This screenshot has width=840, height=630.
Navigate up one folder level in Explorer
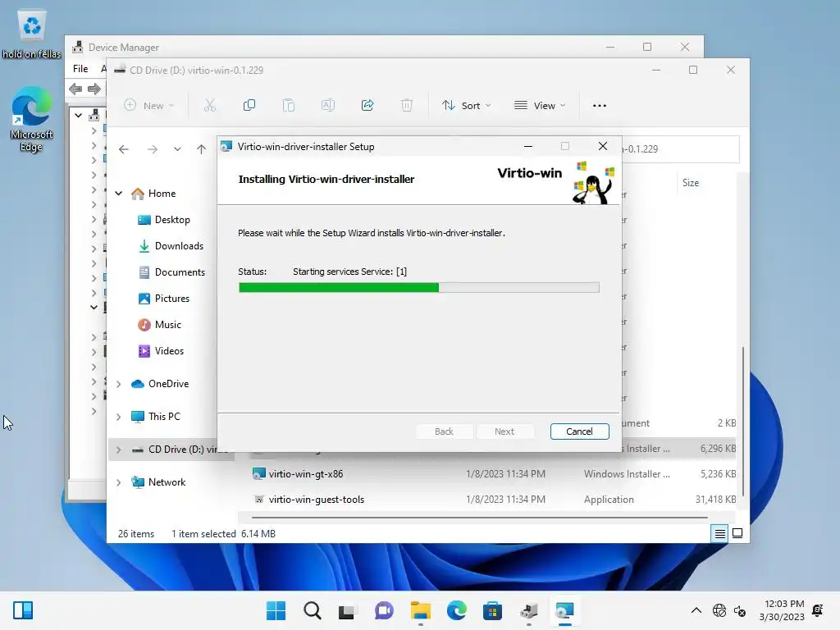pos(202,149)
